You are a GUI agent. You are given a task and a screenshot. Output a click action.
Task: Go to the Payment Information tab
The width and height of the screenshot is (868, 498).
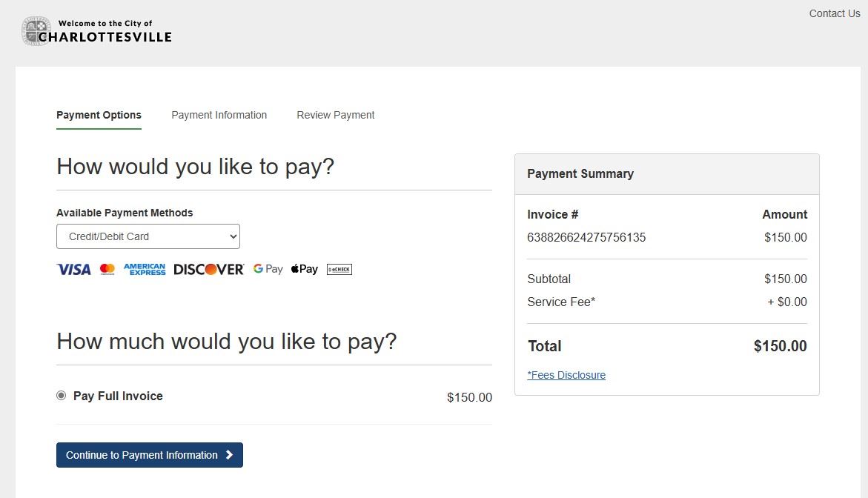tap(219, 115)
